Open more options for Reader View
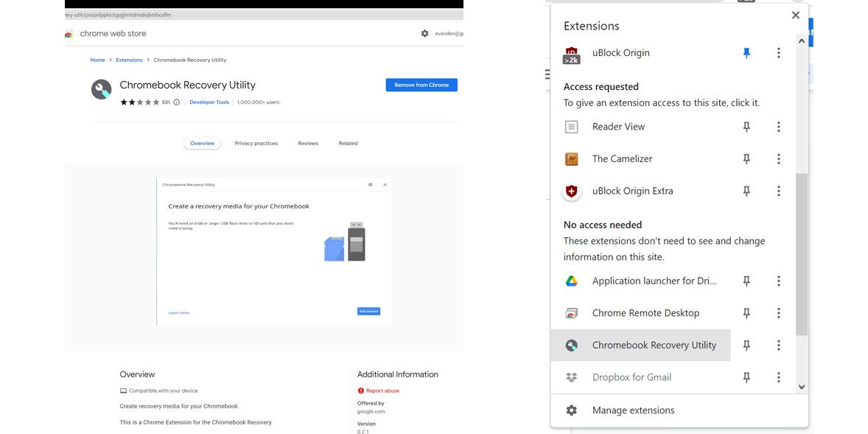868x434 pixels. coord(778,127)
